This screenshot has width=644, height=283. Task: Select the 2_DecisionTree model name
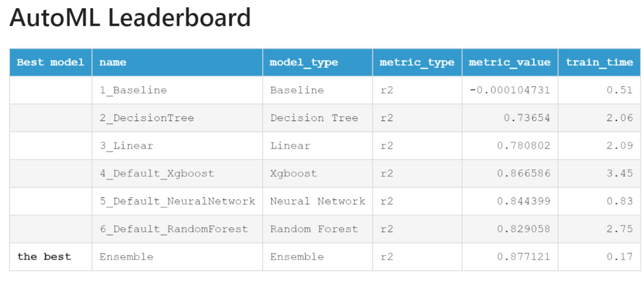pyautogui.click(x=147, y=118)
